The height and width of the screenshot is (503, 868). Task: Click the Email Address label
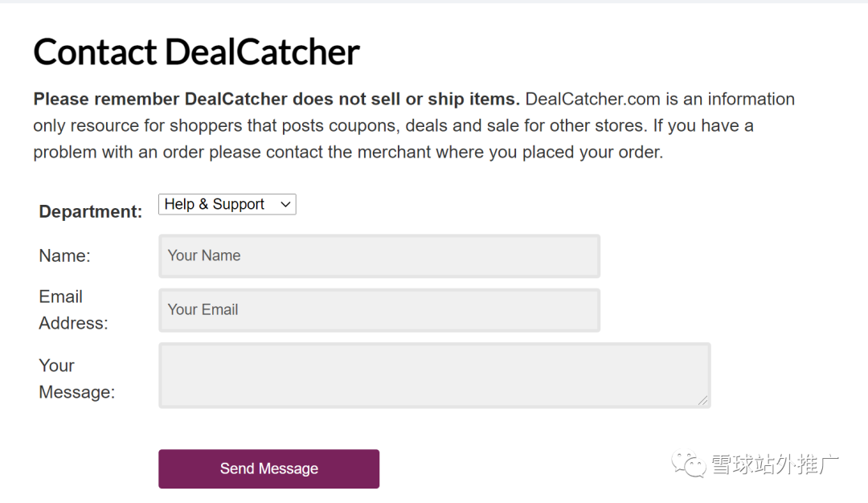[72, 309]
